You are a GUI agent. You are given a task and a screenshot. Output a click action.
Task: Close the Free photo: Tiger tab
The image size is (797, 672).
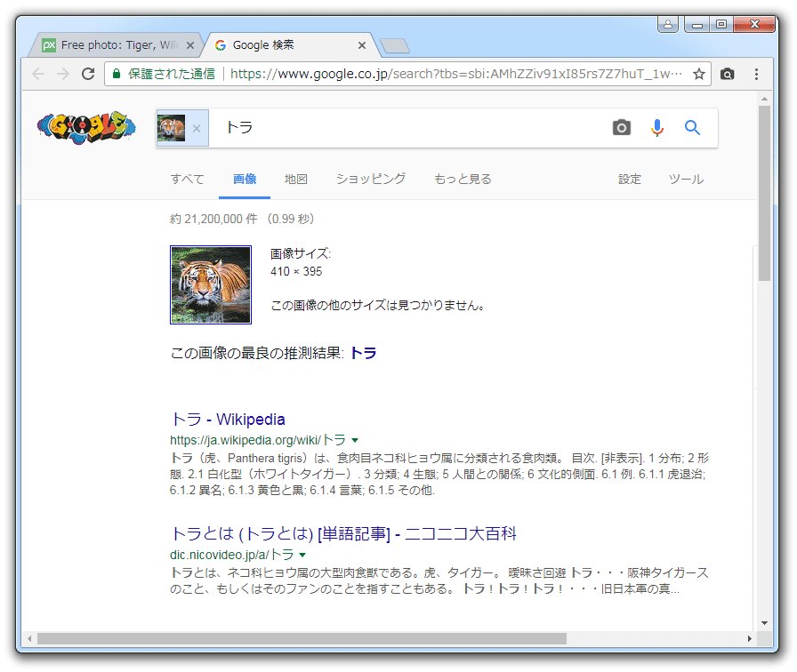190,45
